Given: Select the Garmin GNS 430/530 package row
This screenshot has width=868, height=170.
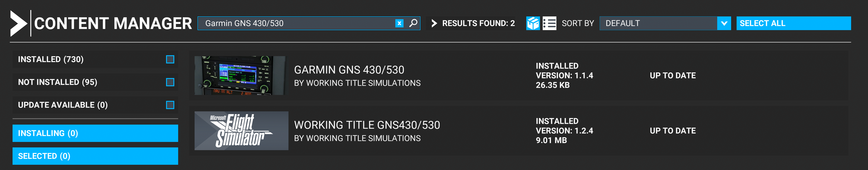Looking at the screenshot, I should point(518,76).
